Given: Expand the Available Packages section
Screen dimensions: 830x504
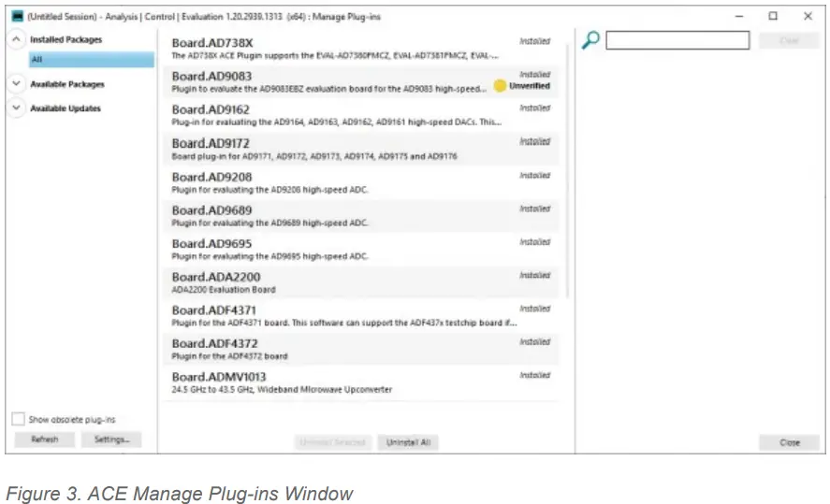Looking at the screenshot, I should (17, 83).
